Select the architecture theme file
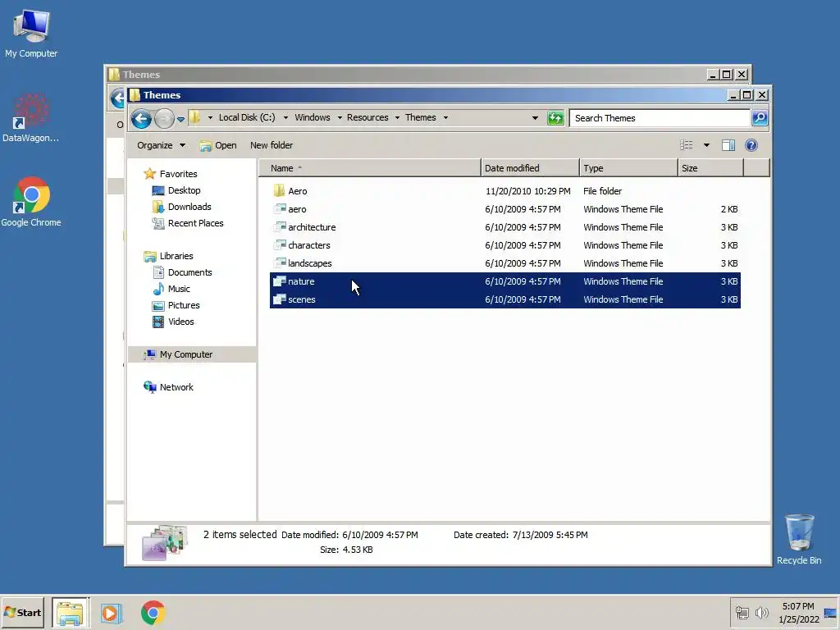Viewport: 840px width, 630px height. 505,227
